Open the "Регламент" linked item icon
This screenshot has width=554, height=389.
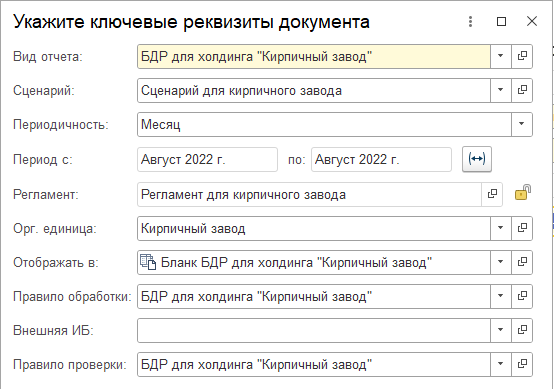[492, 194]
